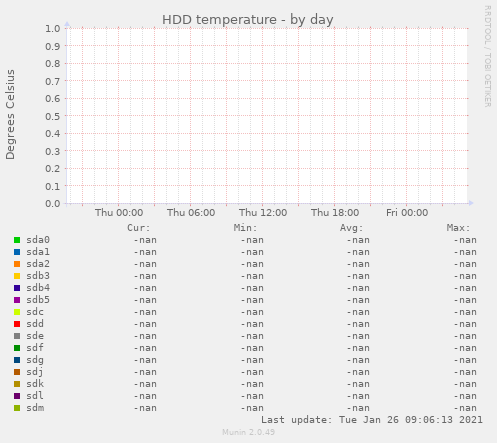Image resolution: width=497 pixels, height=443 pixels.
Task: Select the sda1 legend label
Action: pyautogui.click(x=38, y=252)
